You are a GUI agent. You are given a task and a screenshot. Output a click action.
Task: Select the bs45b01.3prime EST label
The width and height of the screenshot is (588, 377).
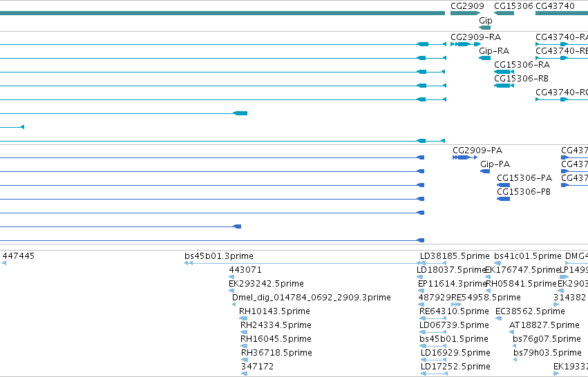pos(219,256)
